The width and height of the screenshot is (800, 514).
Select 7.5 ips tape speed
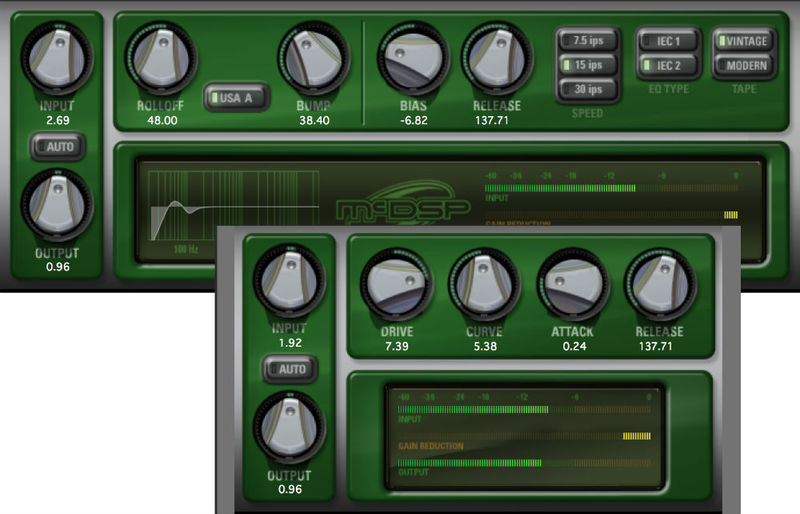click(x=588, y=40)
